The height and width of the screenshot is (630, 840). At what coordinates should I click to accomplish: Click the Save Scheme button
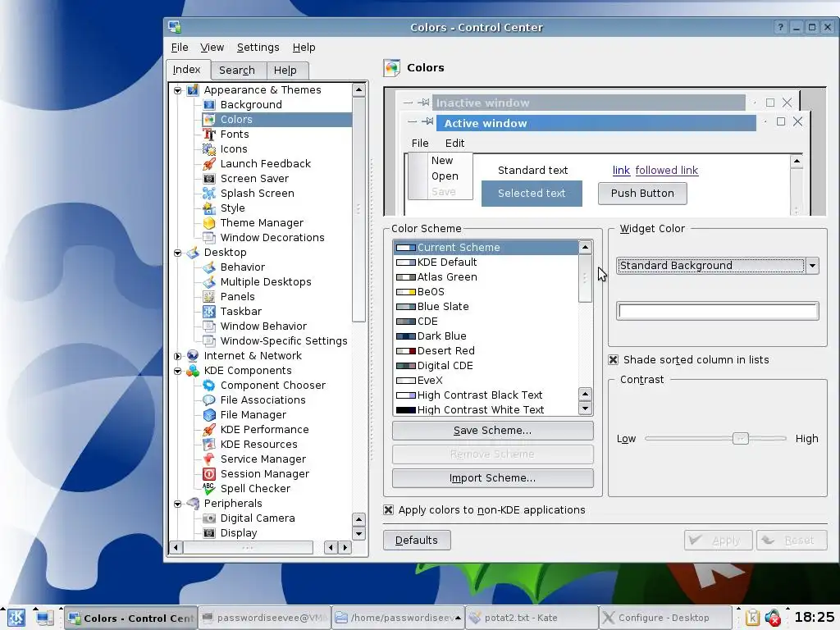[492, 430]
